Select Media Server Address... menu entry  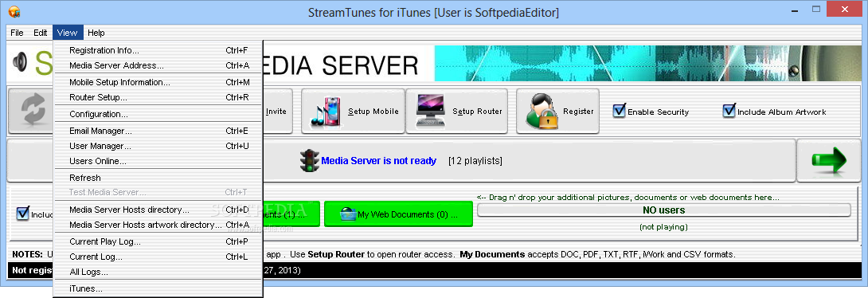[x=158, y=65]
